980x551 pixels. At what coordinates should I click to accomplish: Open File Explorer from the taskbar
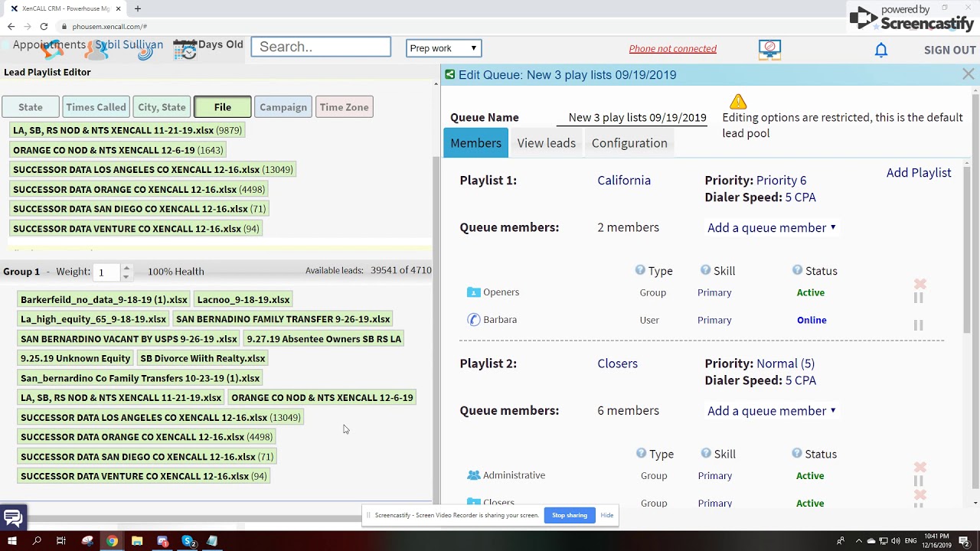click(137, 541)
